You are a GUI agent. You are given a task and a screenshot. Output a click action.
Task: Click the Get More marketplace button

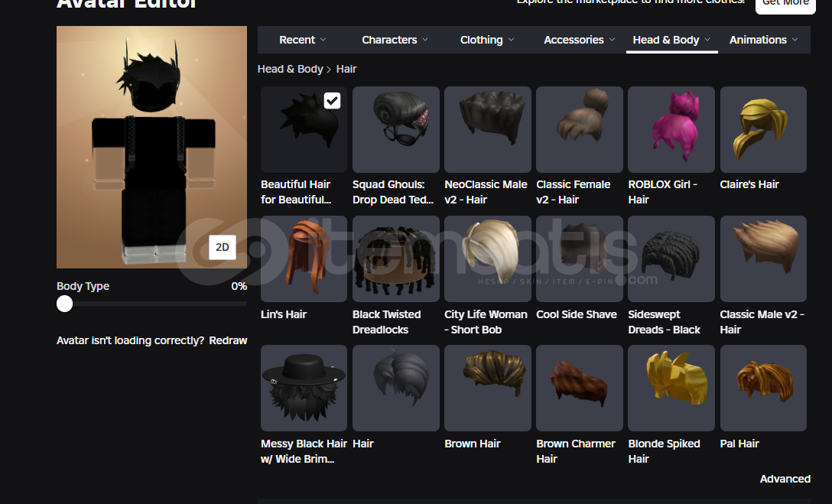(x=785, y=5)
